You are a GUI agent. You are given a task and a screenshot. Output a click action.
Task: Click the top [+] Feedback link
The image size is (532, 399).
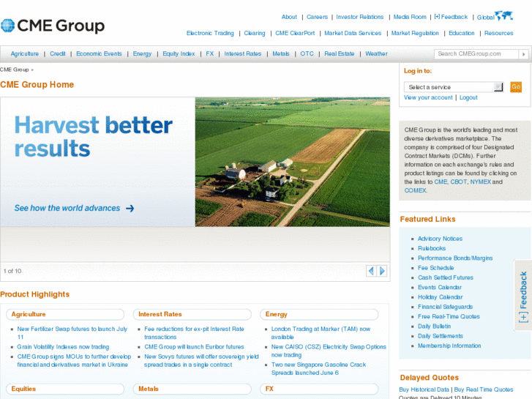tap(451, 17)
